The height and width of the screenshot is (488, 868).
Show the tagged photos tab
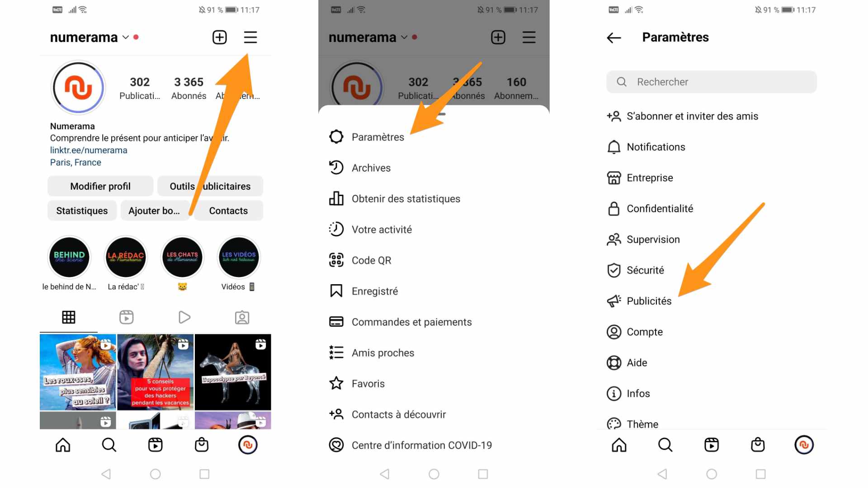click(242, 317)
